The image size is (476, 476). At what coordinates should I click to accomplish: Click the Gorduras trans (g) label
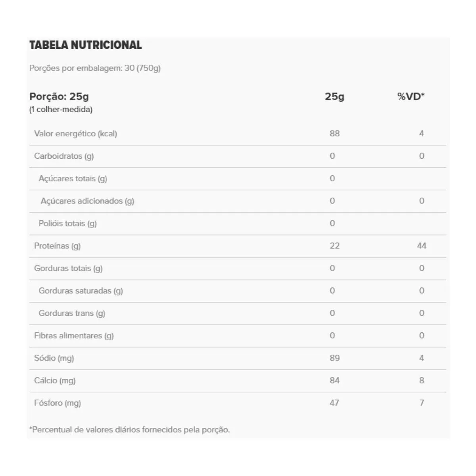tap(72, 313)
